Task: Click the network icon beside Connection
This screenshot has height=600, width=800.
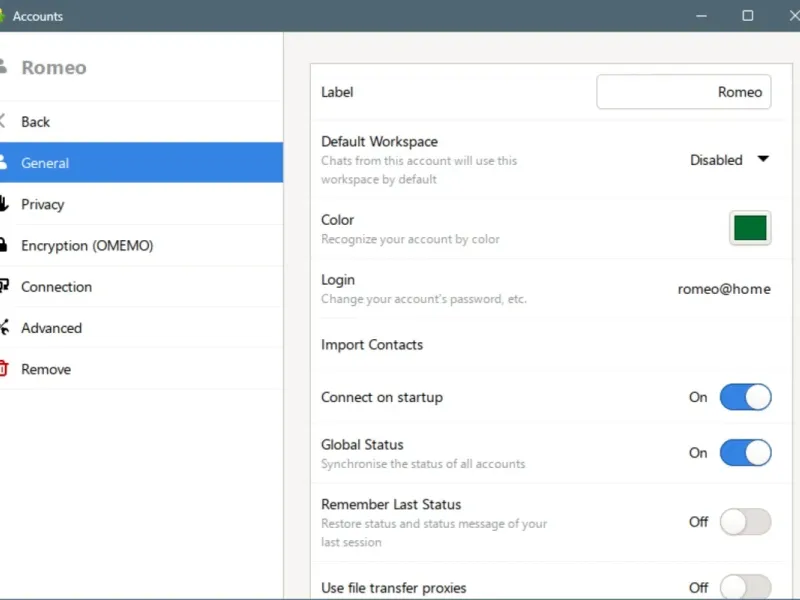Action: point(3,287)
